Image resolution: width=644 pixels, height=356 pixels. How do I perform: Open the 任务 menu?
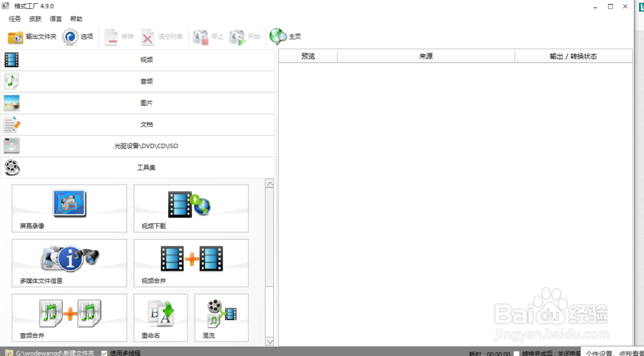[15, 19]
